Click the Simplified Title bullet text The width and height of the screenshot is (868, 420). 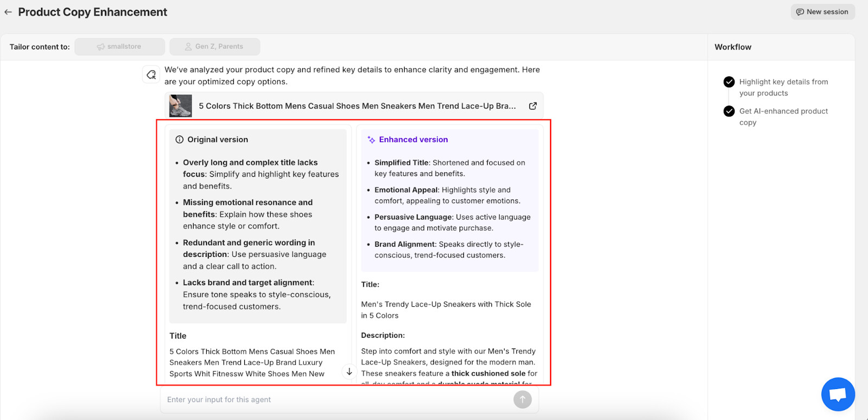450,168
